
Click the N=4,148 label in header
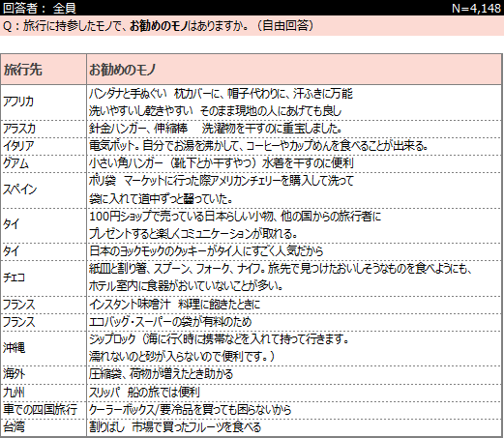(476, 8)
